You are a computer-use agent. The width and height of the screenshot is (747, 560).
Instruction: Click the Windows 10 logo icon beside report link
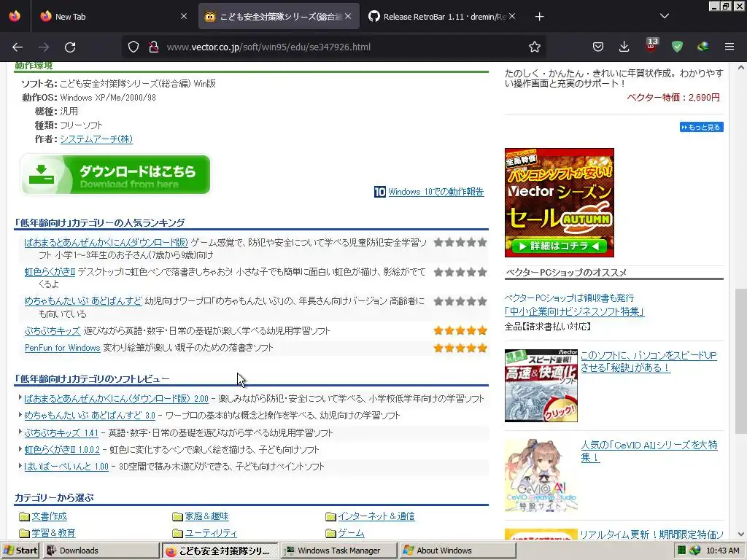click(x=379, y=192)
